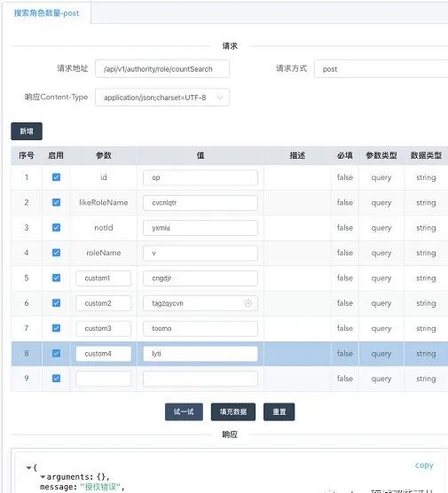Click the 序号 column header
Viewport: 448px width, 493px height.
(x=27, y=156)
